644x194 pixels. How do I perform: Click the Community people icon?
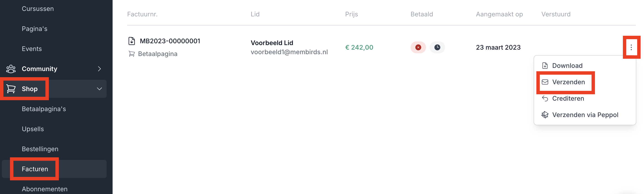tap(11, 69)
